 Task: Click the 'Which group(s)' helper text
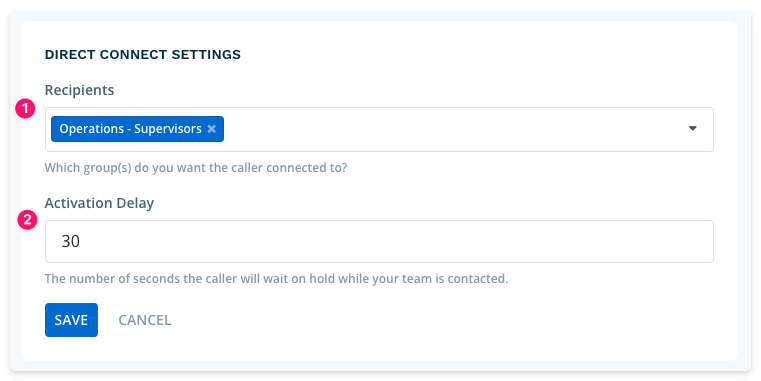(196, 168)
